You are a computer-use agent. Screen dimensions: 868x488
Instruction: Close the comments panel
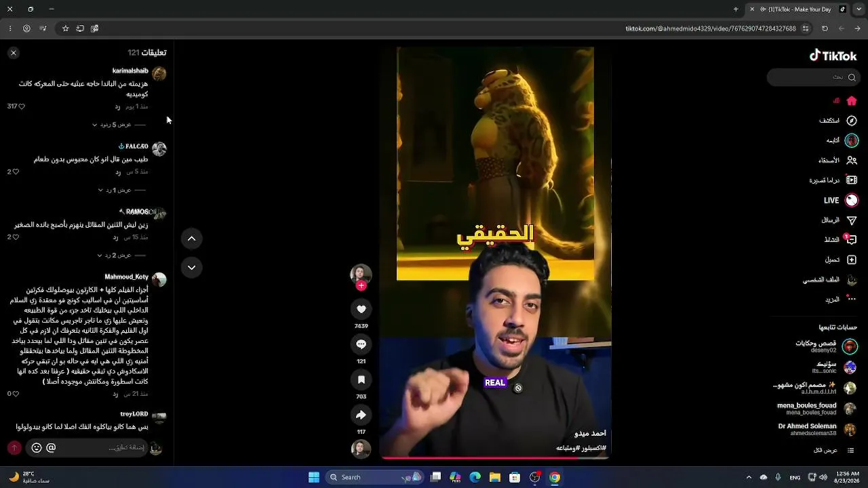[x=13, y=53]
